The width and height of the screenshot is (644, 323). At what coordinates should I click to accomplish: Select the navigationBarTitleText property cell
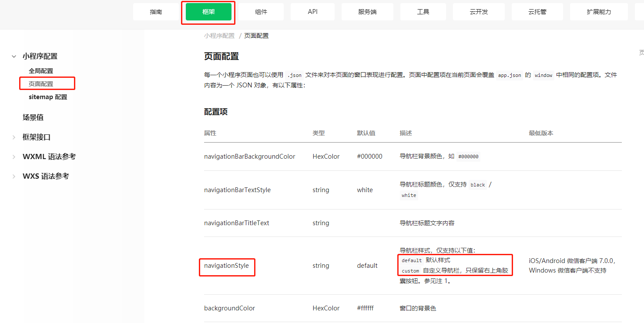pyautogui.click(x=237, y=223)
